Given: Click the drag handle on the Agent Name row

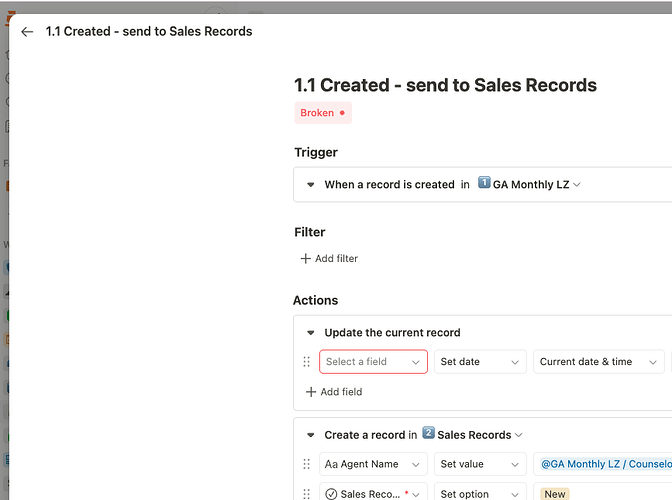Looking at the screenshot, I should pos(306,464).
